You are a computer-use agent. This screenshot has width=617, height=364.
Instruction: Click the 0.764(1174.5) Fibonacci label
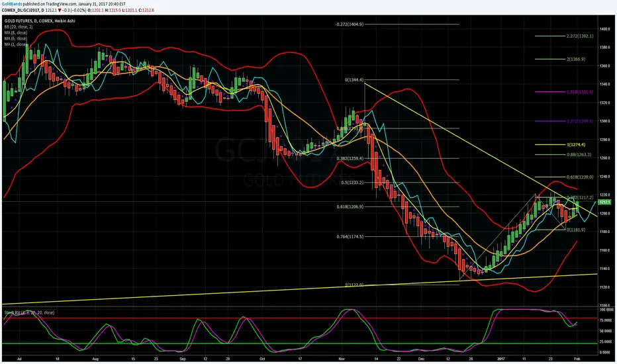point(350,236)
